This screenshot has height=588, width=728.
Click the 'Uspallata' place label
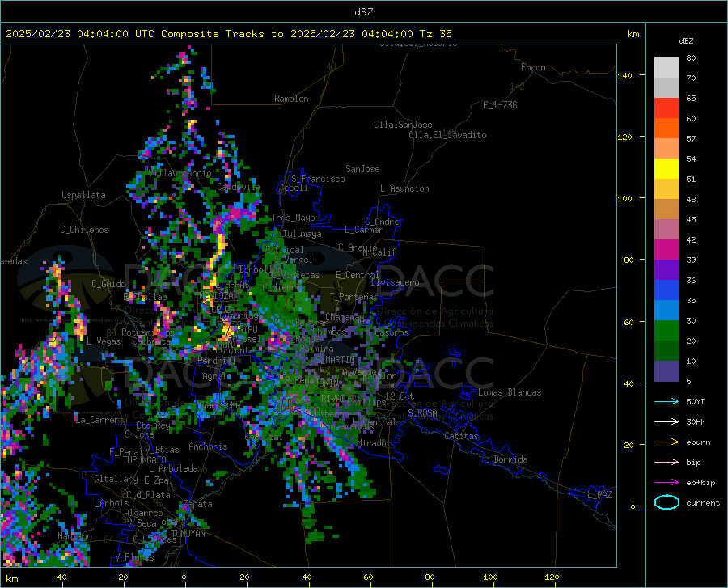(x=83, y=195)
